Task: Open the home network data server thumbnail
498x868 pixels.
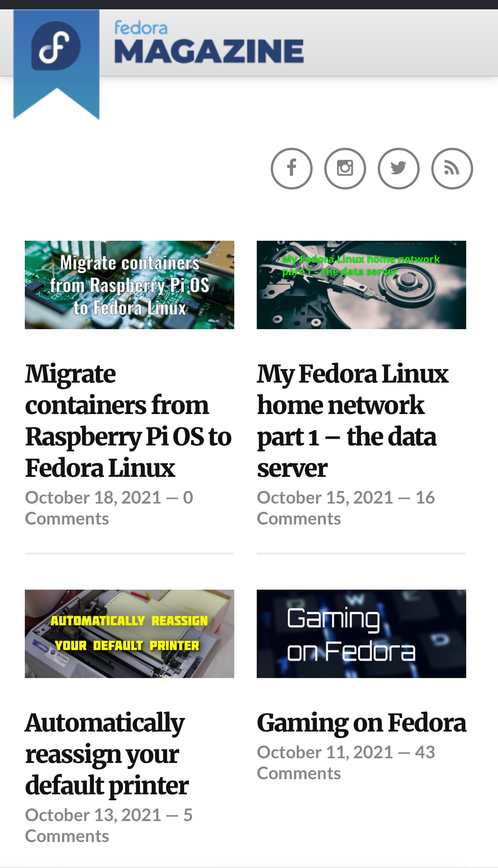Action: [361, 285]
